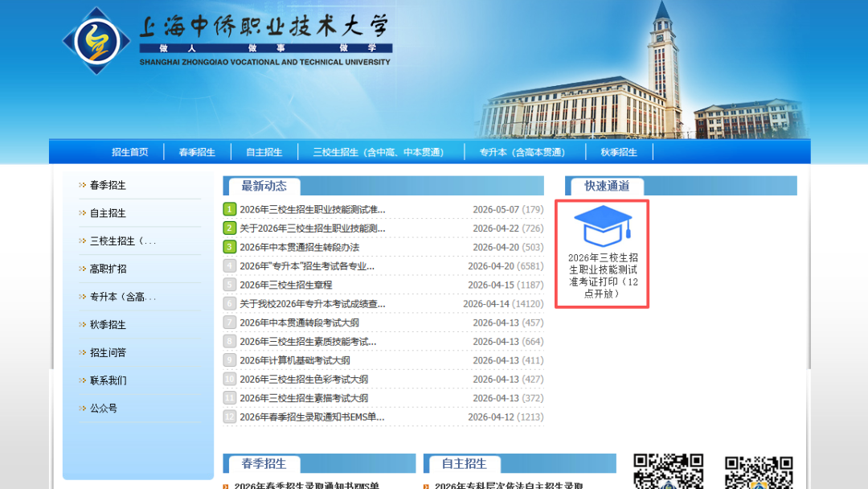The width and height of the screenshot is (868, 489).
Task: Go to 招生首页 in navigation bar
Action: click(x=130, y=152)
